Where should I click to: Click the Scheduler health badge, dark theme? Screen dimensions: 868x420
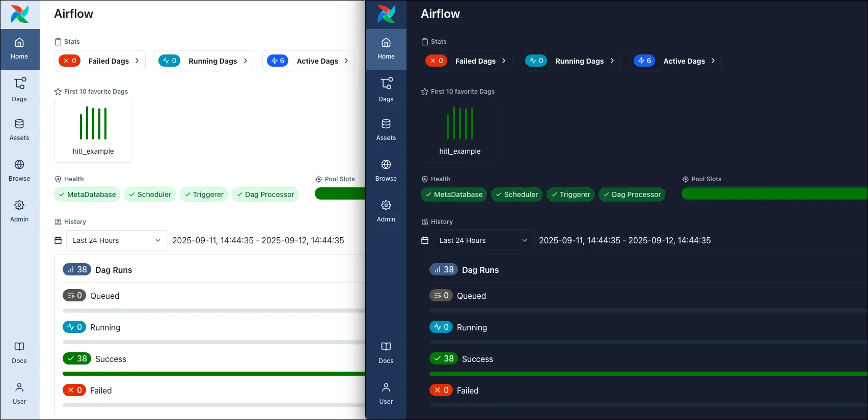point(517,194)
